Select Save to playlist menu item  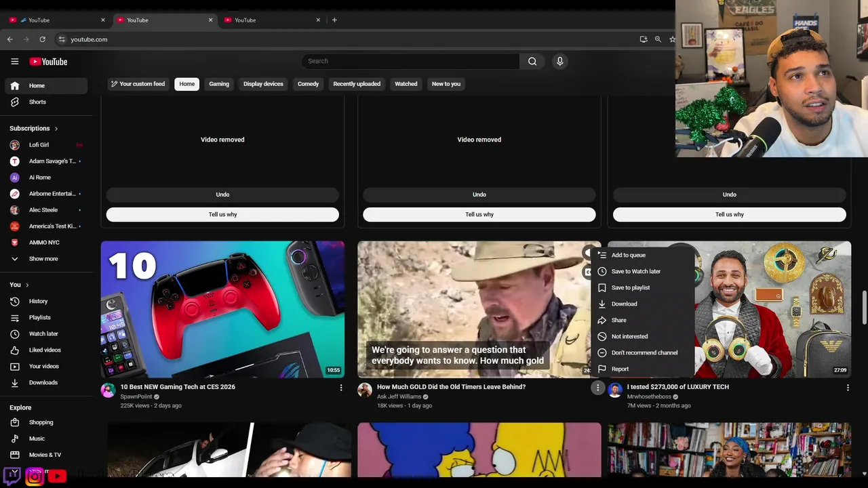(642, 287)
